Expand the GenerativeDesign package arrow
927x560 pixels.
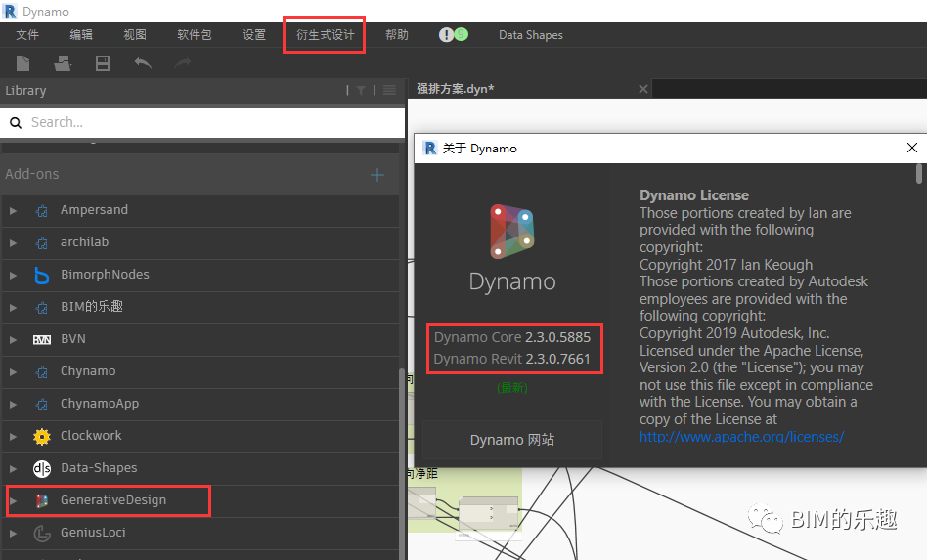13,501
